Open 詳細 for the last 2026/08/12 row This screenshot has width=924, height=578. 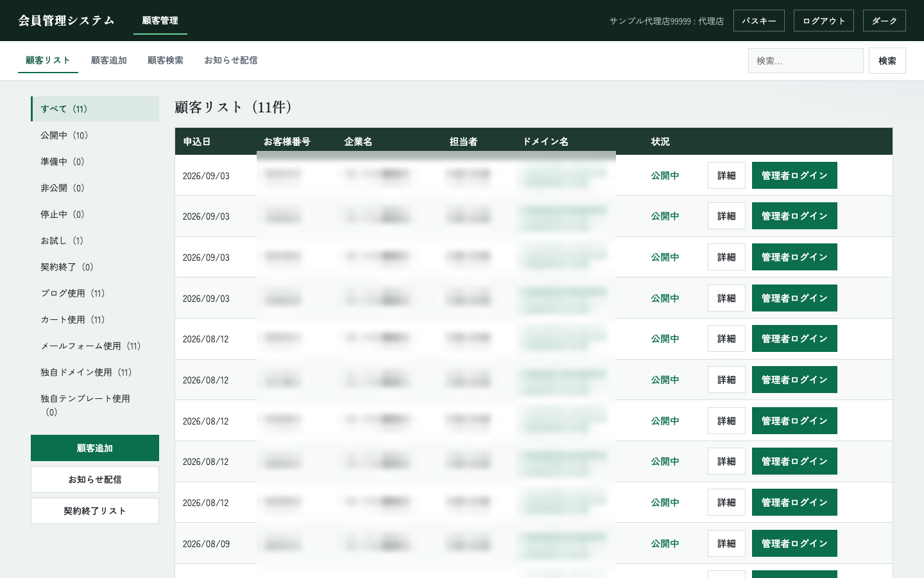(726, 502)
